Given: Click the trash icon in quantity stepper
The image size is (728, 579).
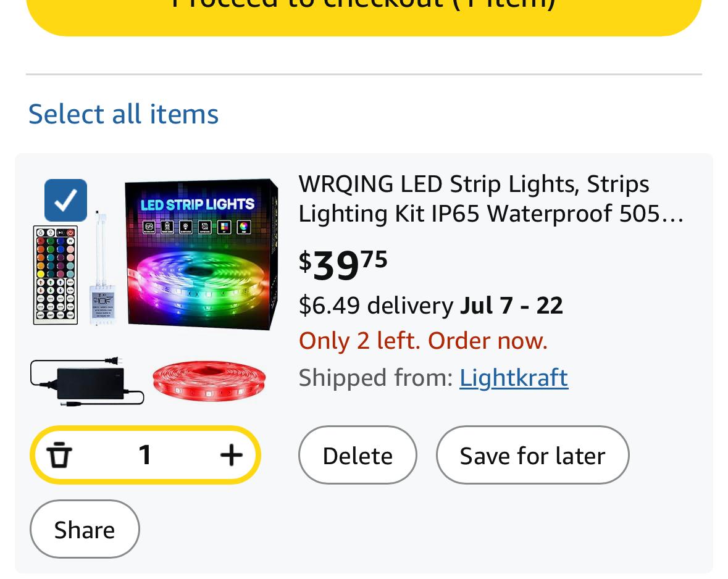Looking at the screenshot, I should 60,456.
